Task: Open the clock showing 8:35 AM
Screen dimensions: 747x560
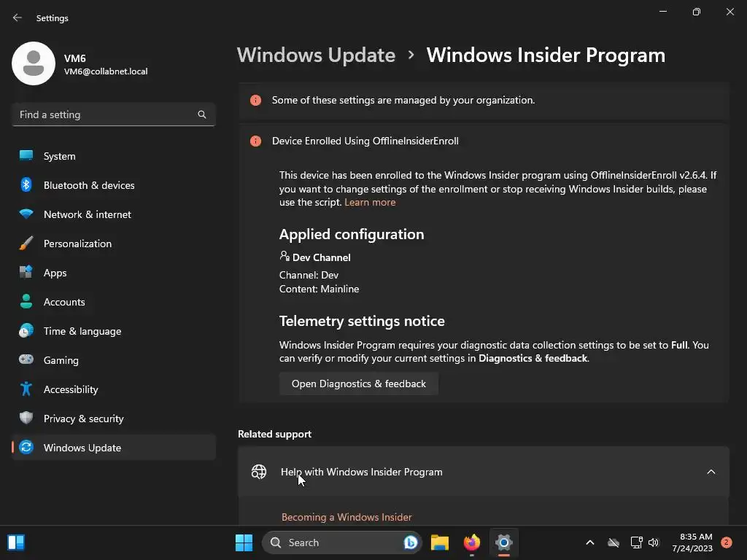Action: point(692,542)
